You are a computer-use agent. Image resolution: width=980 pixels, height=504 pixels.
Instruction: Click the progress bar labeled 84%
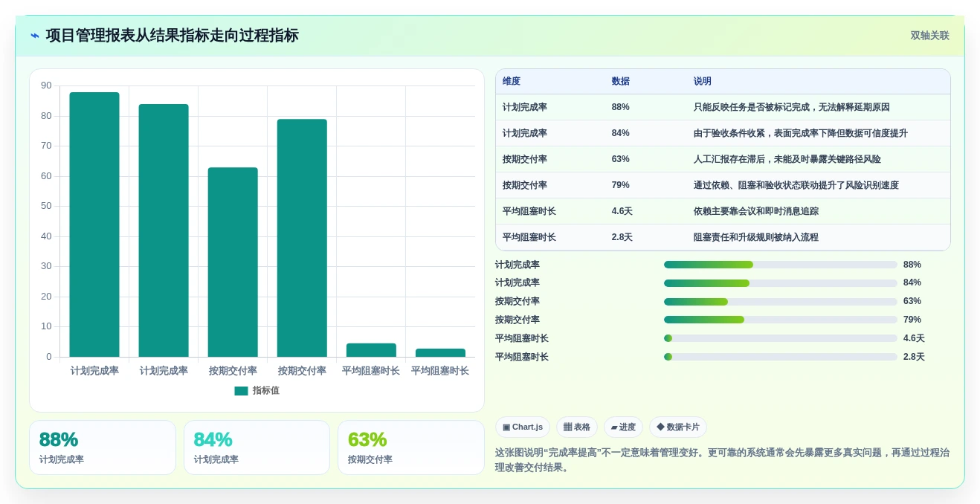click(781, 283)
